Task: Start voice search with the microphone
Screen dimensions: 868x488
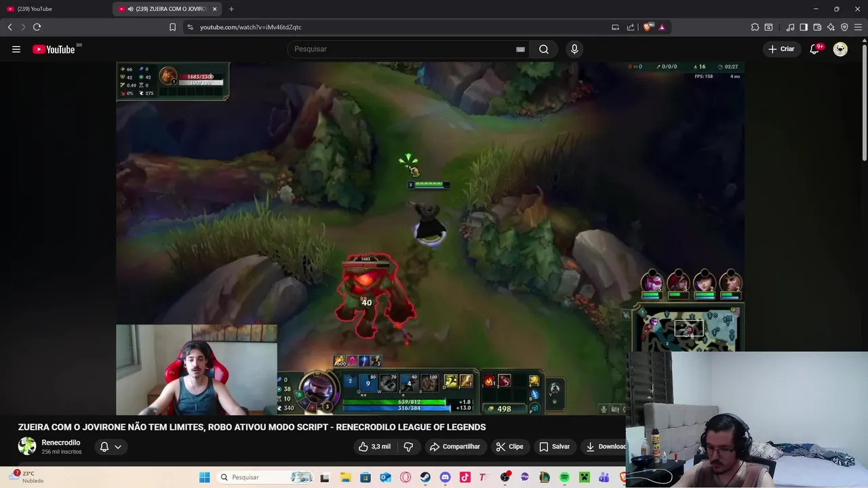Action: pyautogui.click(x=574, y=49)
